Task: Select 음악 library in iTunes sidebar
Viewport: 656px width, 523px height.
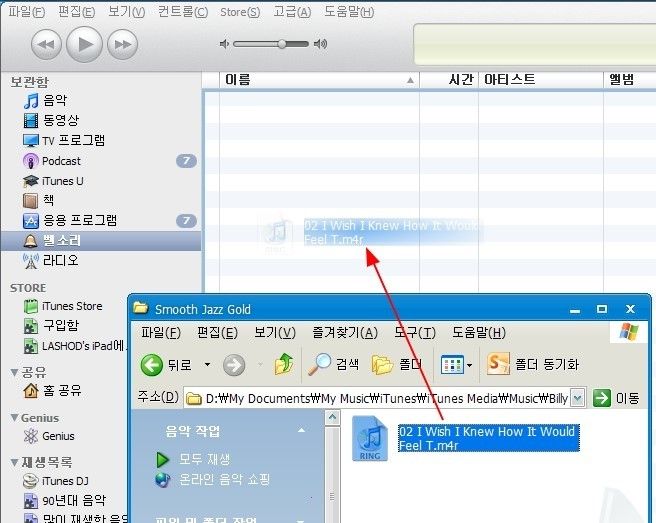Action: coord(54,100)
